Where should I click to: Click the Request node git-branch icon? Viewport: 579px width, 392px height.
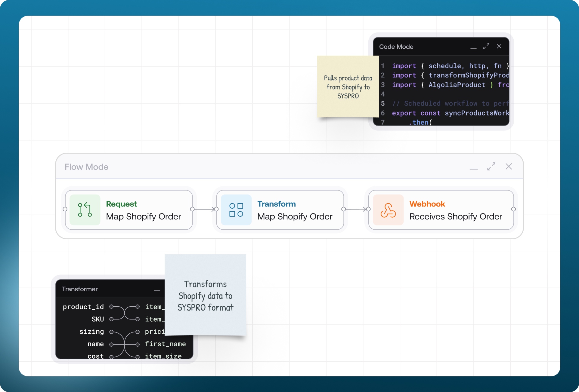coord(85,210)
